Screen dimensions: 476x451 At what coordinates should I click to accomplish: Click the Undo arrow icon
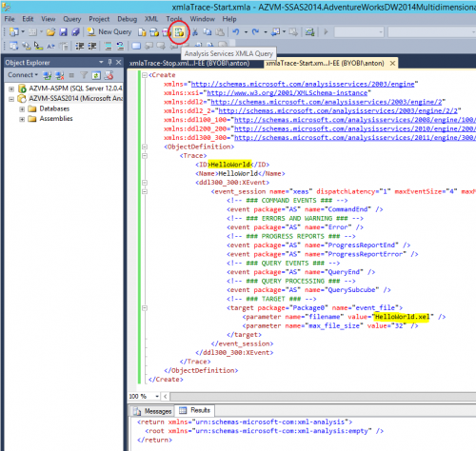(x=236, y=32)
